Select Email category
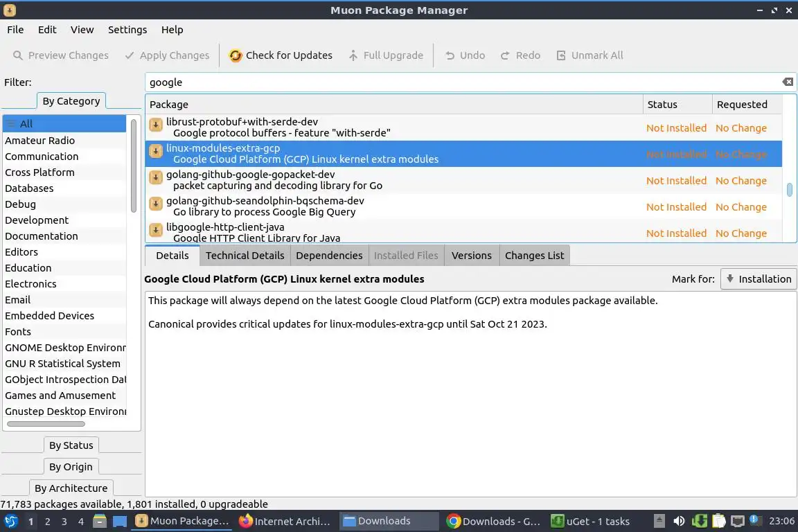 (x=64, y=300)
